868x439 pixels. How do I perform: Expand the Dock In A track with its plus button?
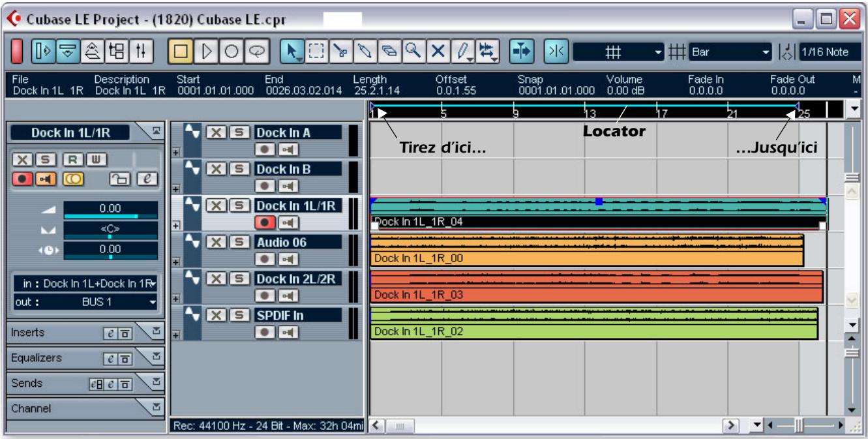[x=177, y=150]
